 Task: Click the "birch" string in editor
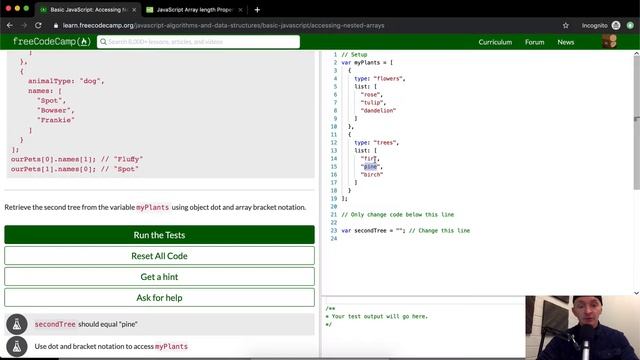pos(371,175)
